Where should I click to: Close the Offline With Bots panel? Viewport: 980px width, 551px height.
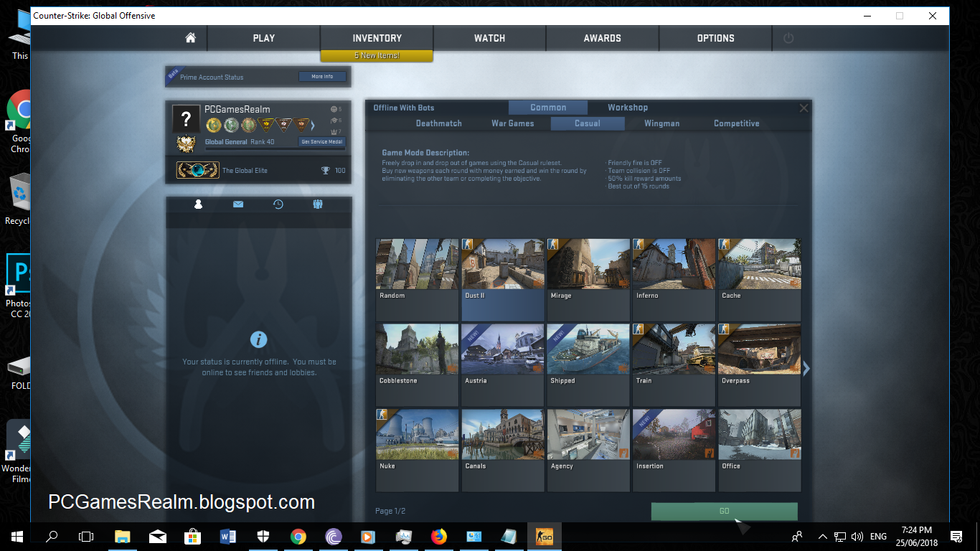804,108
